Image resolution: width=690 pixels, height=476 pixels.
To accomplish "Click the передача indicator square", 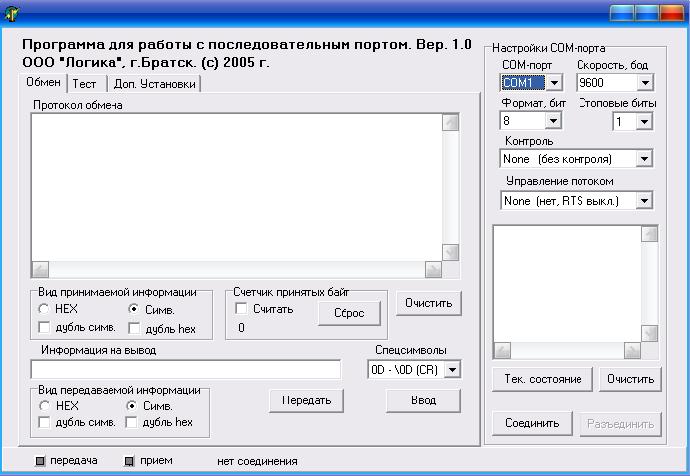I will pos(40,461).
